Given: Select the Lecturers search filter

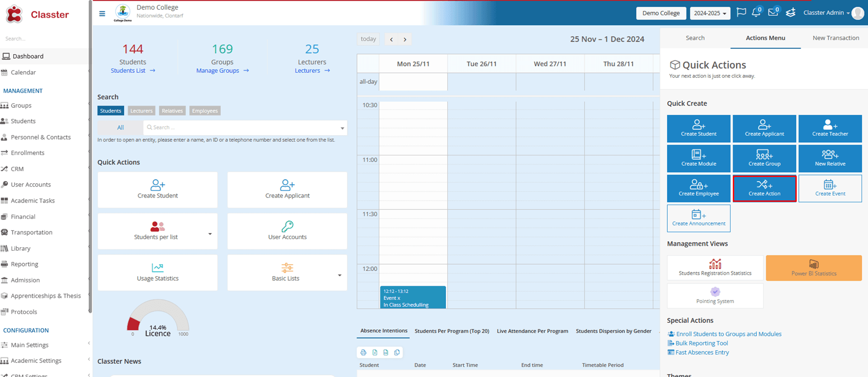Looking at the screenshot, I should point(141,111).
